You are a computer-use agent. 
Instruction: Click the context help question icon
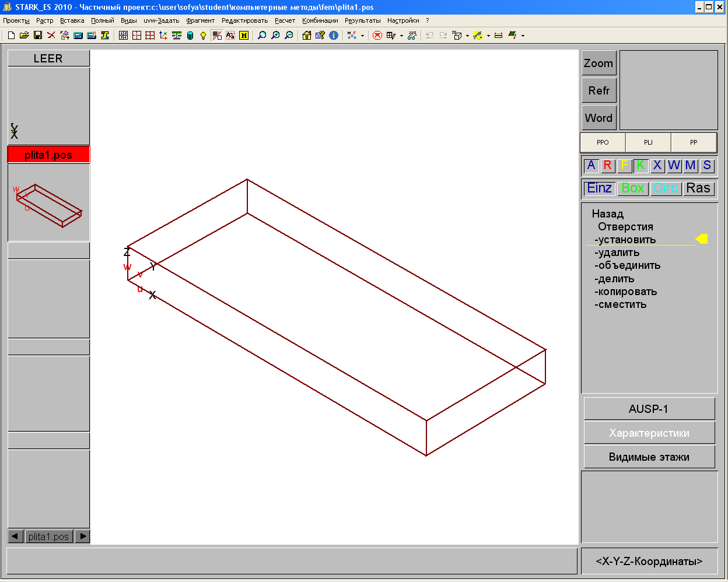click(x=320, y=36)
